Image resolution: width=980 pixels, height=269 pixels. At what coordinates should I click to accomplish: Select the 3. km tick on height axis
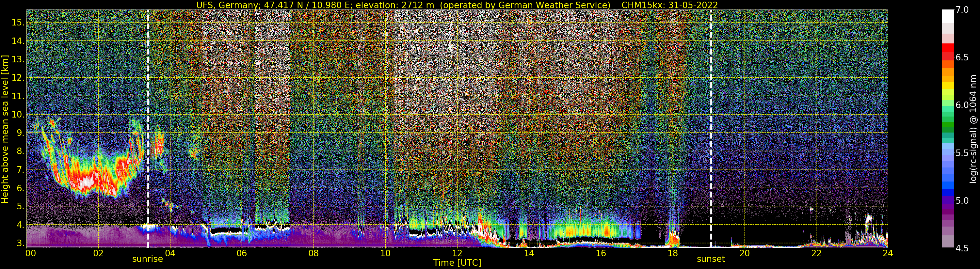(20, 243)
